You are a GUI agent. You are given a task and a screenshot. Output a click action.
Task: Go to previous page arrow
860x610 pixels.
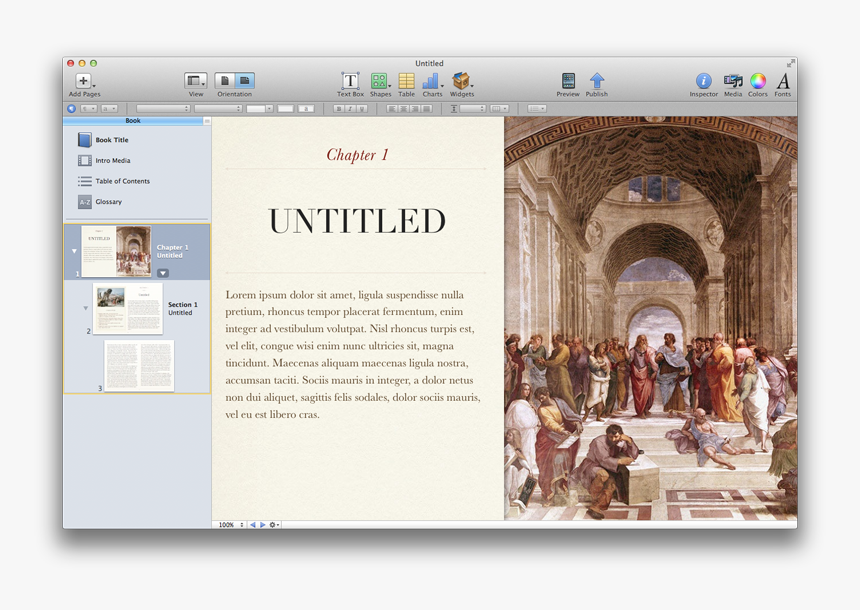[x=253, y=525]
